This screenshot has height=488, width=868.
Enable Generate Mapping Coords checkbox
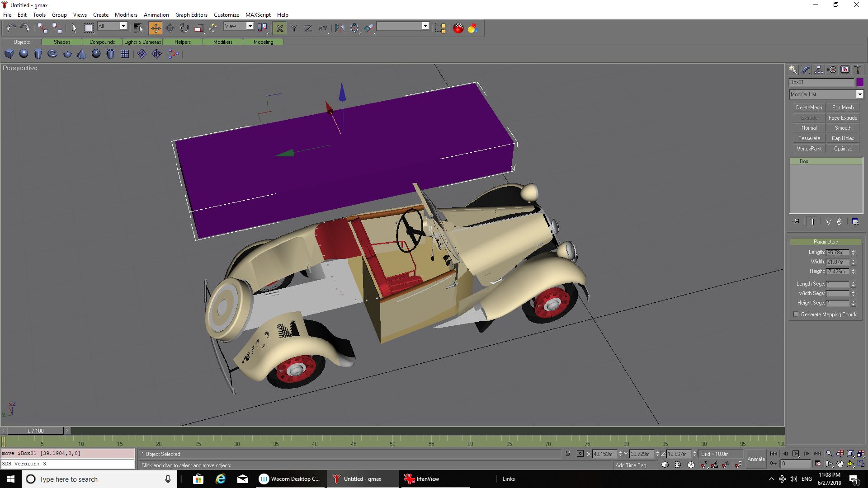click(x=796, y=314)
